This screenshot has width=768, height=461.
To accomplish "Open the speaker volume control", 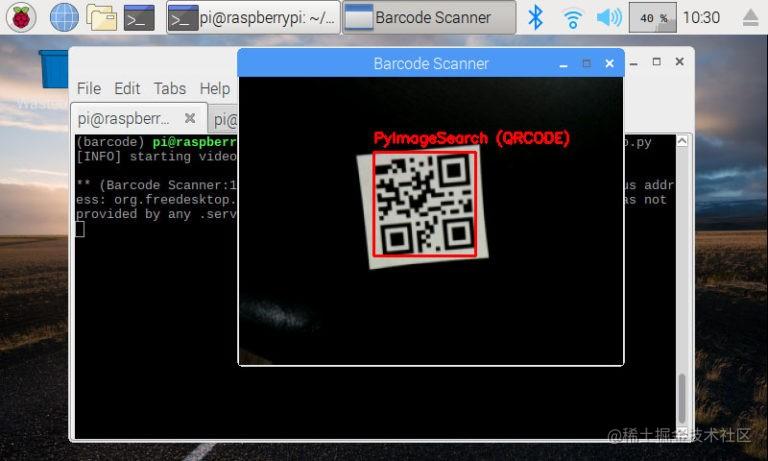I will coord(609,18).
